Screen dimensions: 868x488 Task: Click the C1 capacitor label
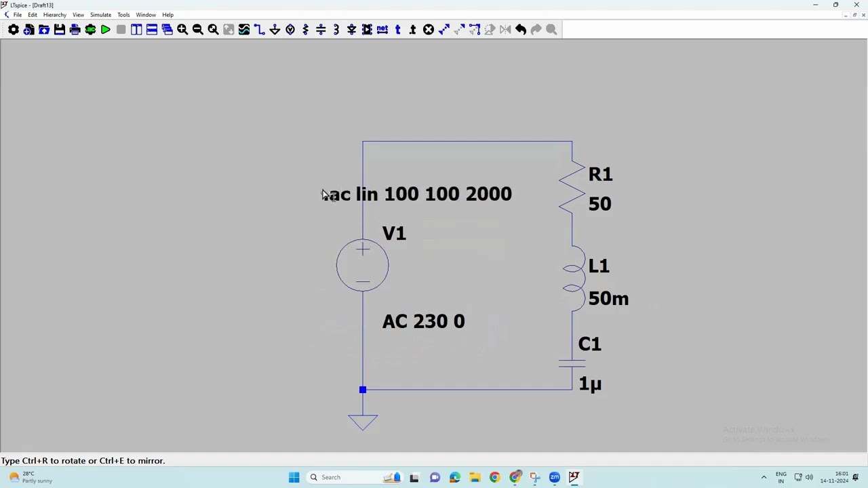(590, 344)
